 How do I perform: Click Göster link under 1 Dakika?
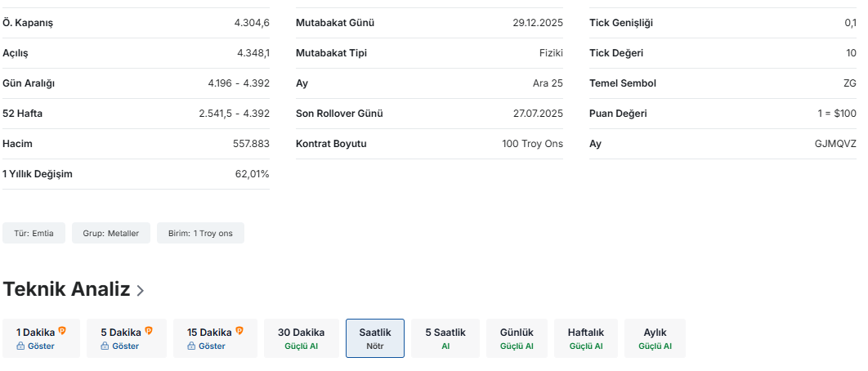click(x=41, y=346)
